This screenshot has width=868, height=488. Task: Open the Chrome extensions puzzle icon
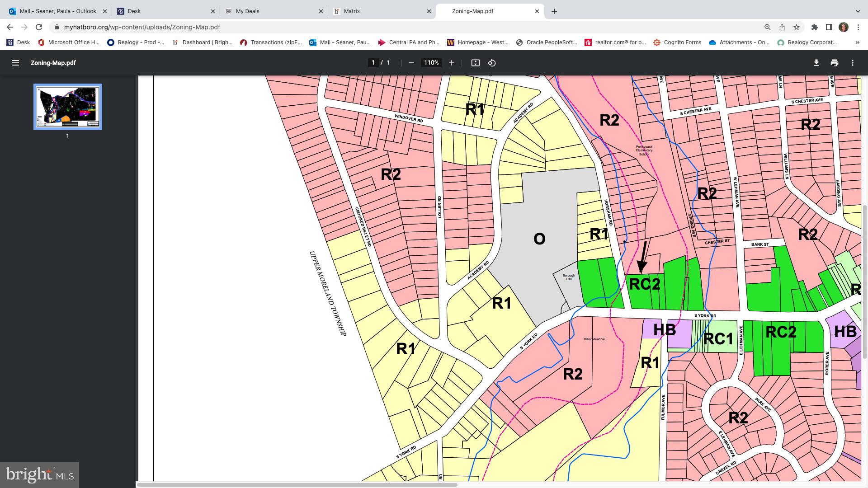pyautogui.click(x=814, y=27)
